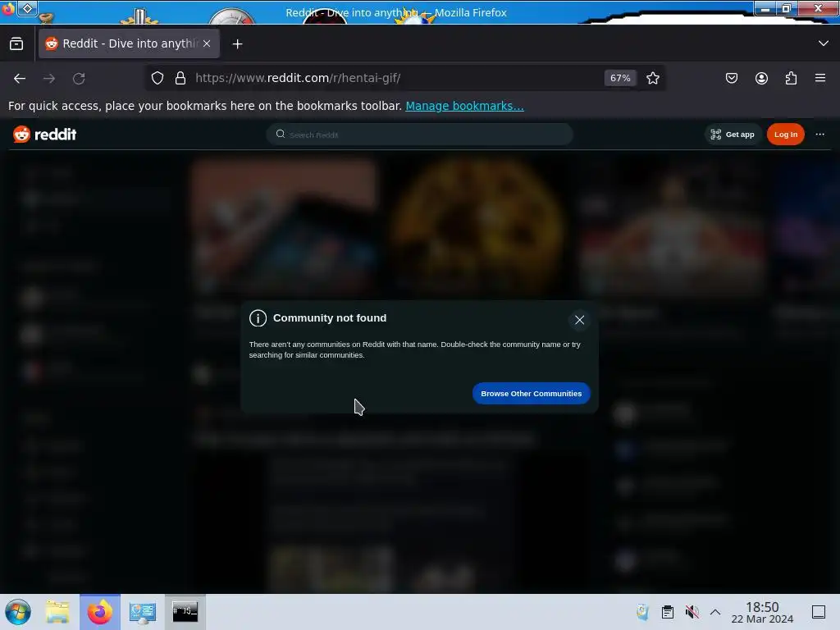Open the Firefox application hamburger menu
This screenshot has height=630, width=840.
pyautogui.click(x=820, y=78)
